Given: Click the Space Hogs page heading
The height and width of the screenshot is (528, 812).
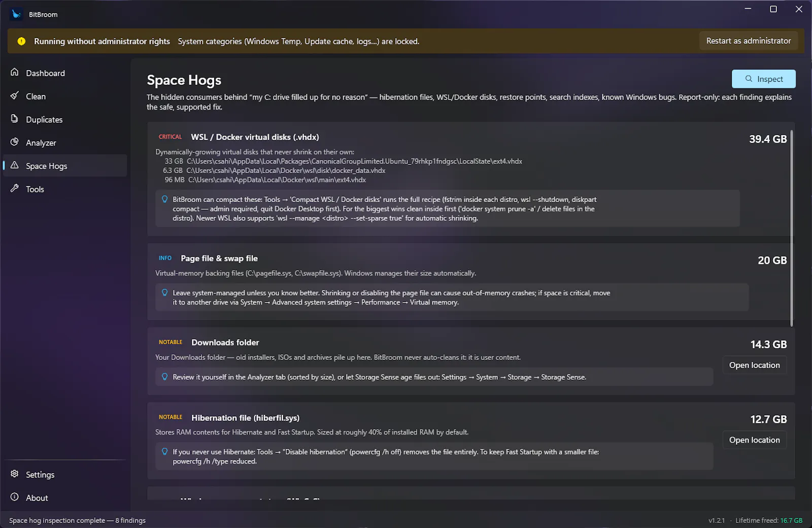Looking at the screenshot, I should click(x=184, y=80).
